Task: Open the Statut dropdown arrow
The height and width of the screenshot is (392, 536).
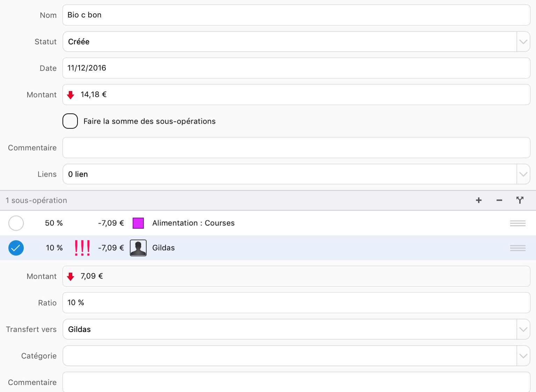Action: (x=523, y=42)
